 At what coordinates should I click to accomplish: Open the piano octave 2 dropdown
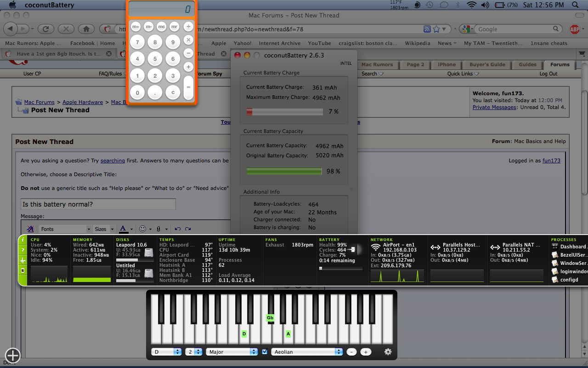[x=194, y=352]
